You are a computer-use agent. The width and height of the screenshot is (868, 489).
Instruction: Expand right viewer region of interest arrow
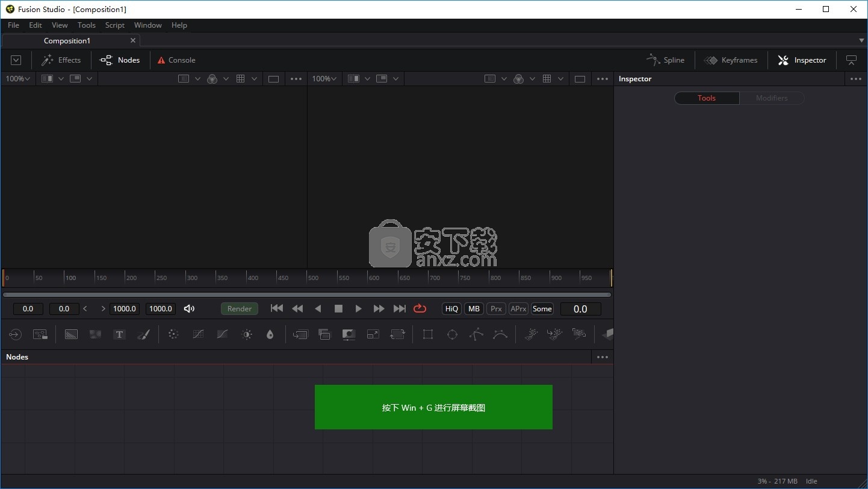(504, 79)
